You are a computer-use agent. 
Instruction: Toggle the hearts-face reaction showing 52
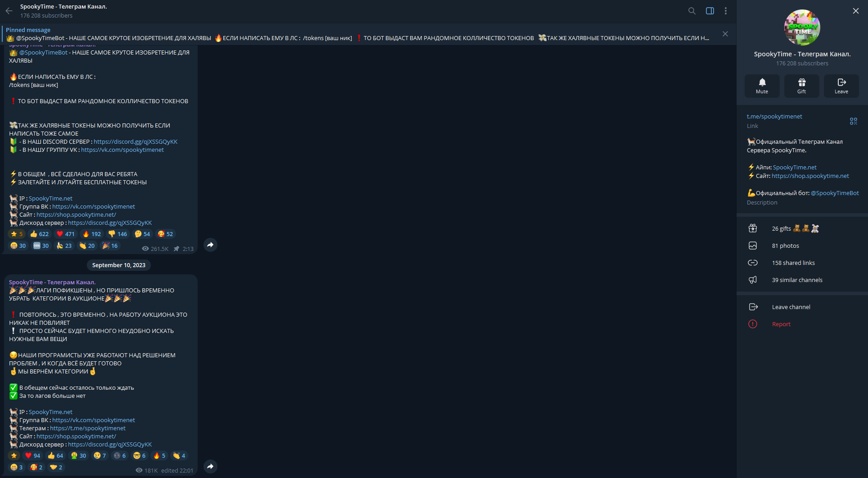(x=165, y=234)
